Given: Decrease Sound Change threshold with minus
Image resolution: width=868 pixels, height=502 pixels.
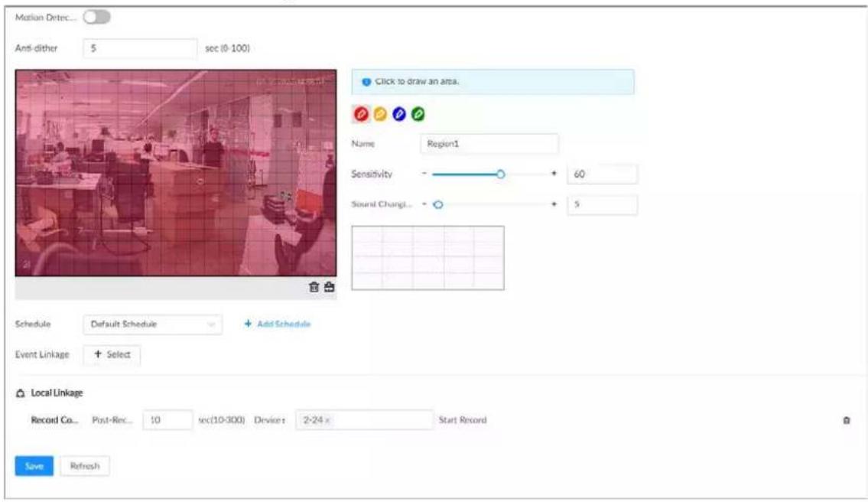Looking at the screenshot, I should click(424, 204).
